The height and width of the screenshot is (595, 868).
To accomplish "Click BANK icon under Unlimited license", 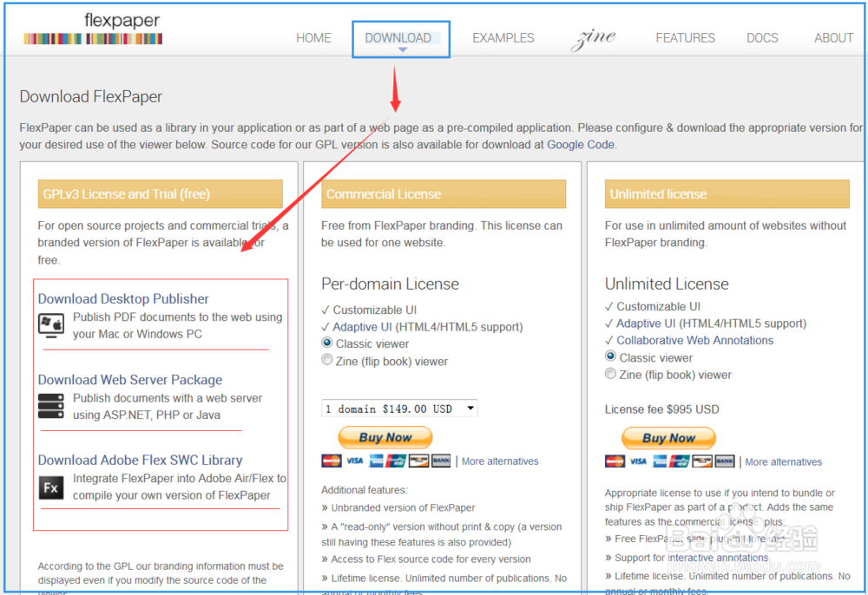I will [x=724, y=461].
